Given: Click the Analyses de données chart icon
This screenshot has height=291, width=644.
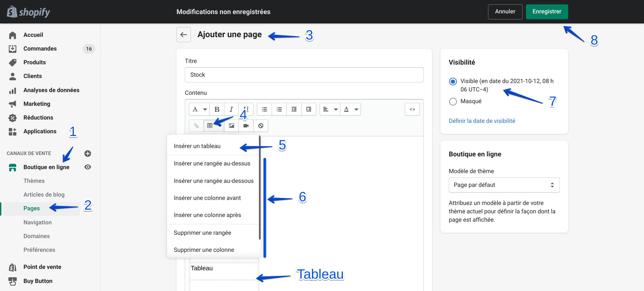Looking at the screenshot, I should tap(13, 90).
